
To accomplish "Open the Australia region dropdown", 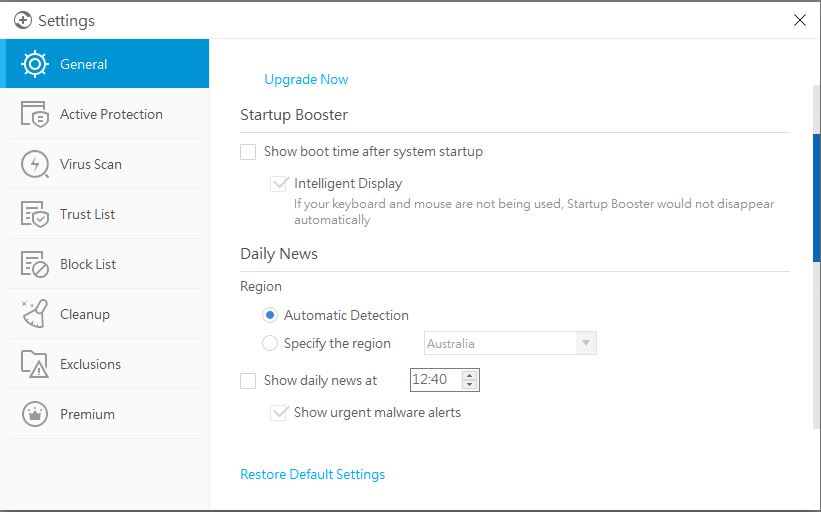I will (585, 344).
